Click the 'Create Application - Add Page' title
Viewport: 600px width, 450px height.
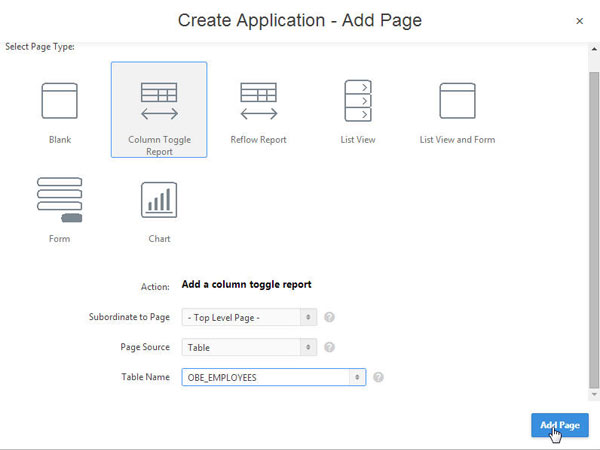[300, 20]
